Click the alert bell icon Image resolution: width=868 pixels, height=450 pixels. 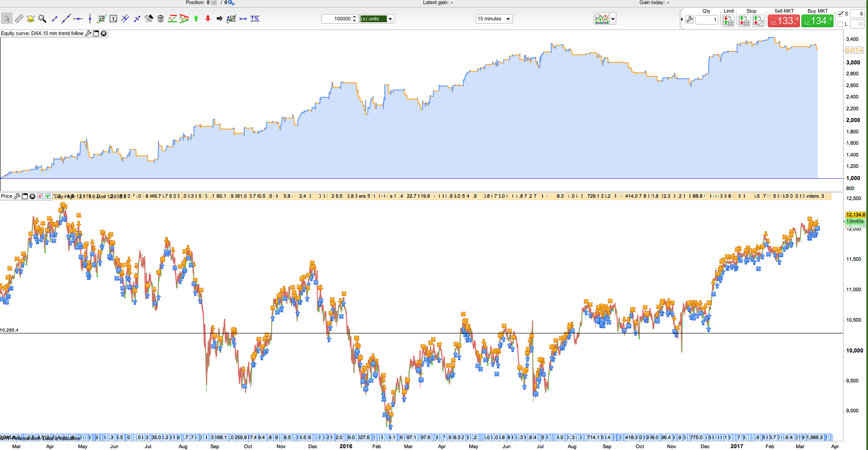point(30,19)
